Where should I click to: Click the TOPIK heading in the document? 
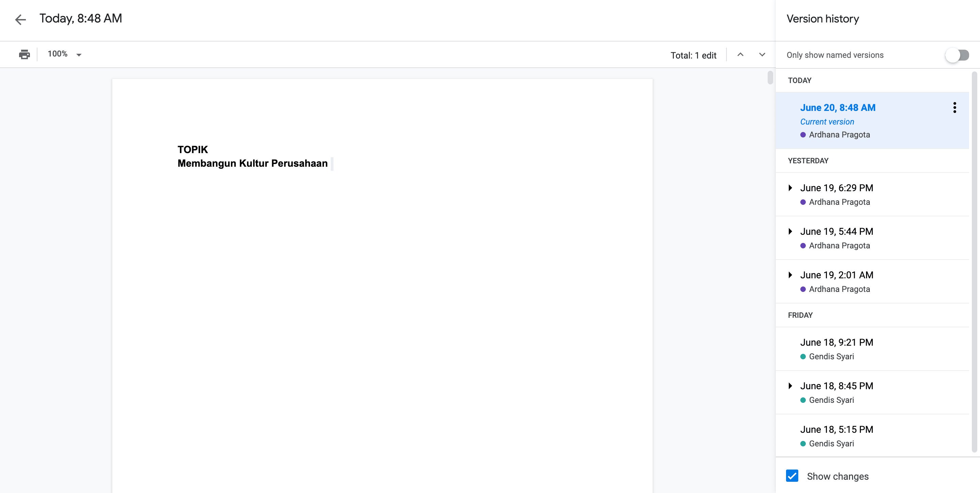pos(193,149)
